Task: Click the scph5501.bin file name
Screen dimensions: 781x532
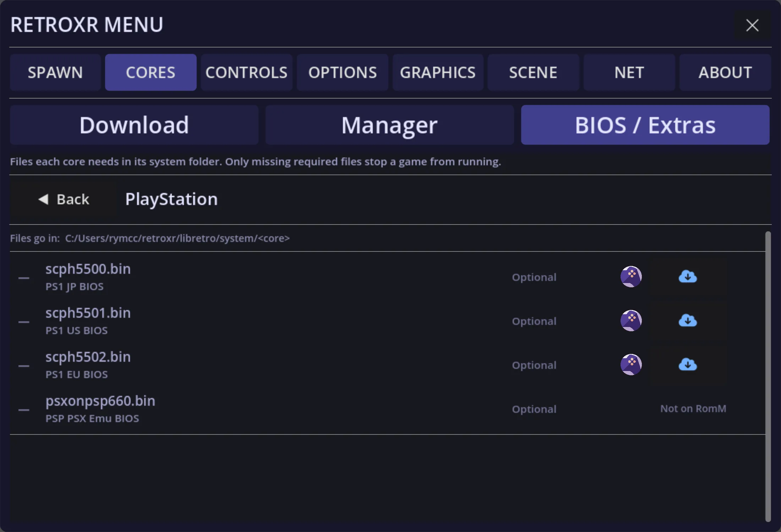Action: (88, 313)
